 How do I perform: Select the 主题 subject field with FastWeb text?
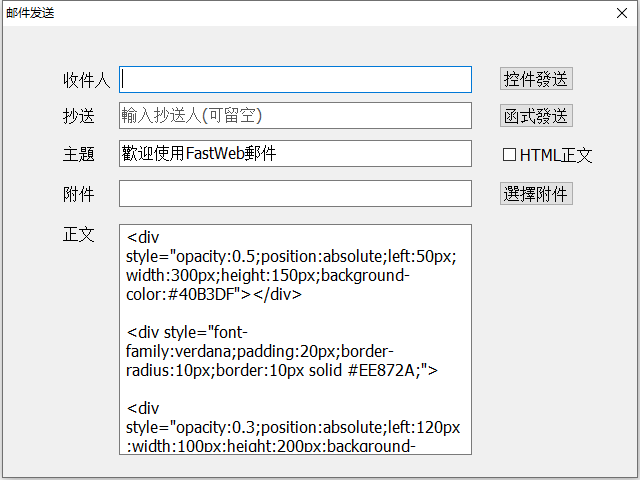295,153
